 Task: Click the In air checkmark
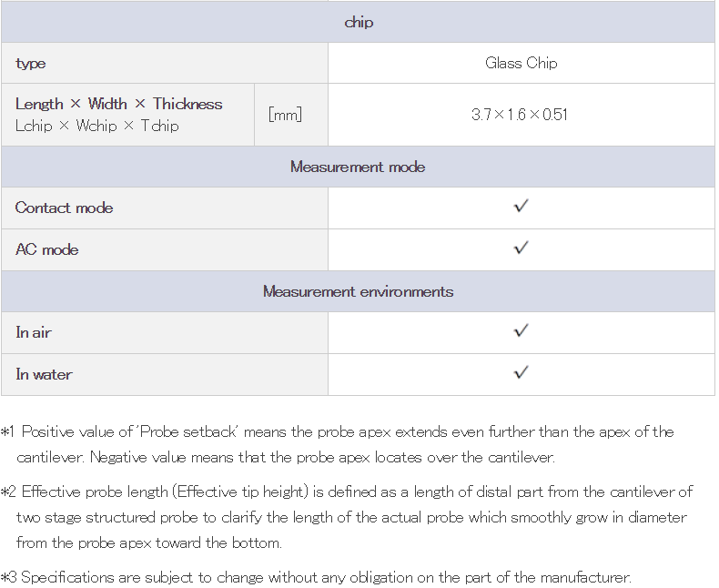pos(521,331)
